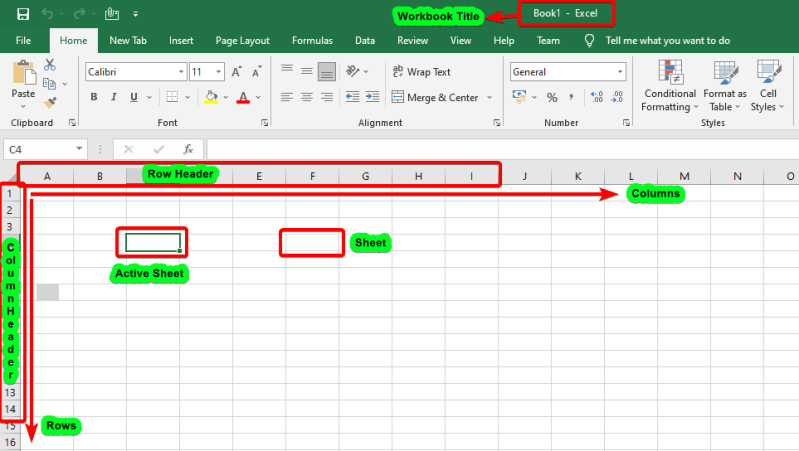
Task: Toggle Italic formatting
Action: [114, 97]
